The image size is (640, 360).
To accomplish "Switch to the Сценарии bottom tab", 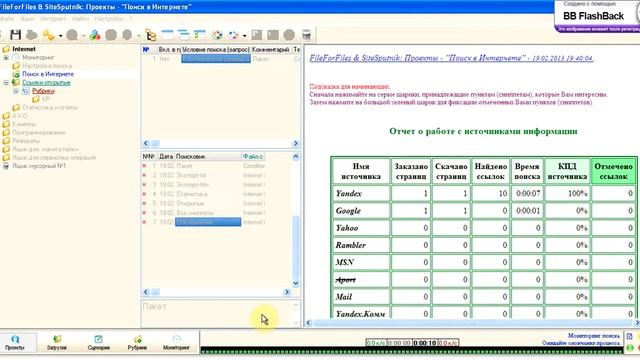I will (98, 343).
